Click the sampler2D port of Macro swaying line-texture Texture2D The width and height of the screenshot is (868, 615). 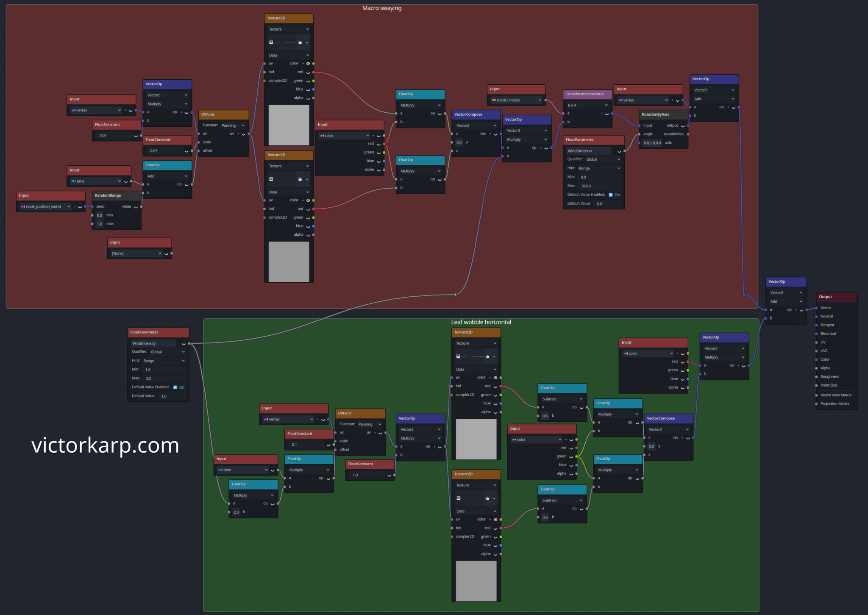[x=264, y=81]
